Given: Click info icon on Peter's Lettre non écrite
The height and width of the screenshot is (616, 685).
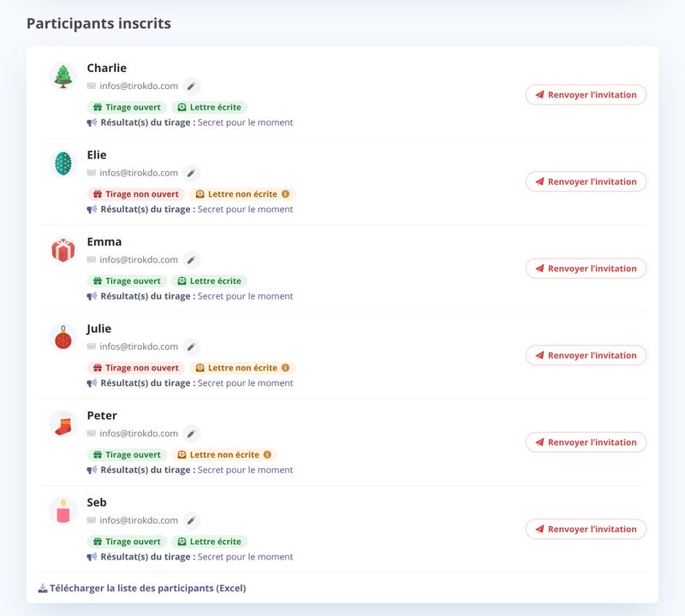Looking at the screenshot, I should 267,454.
